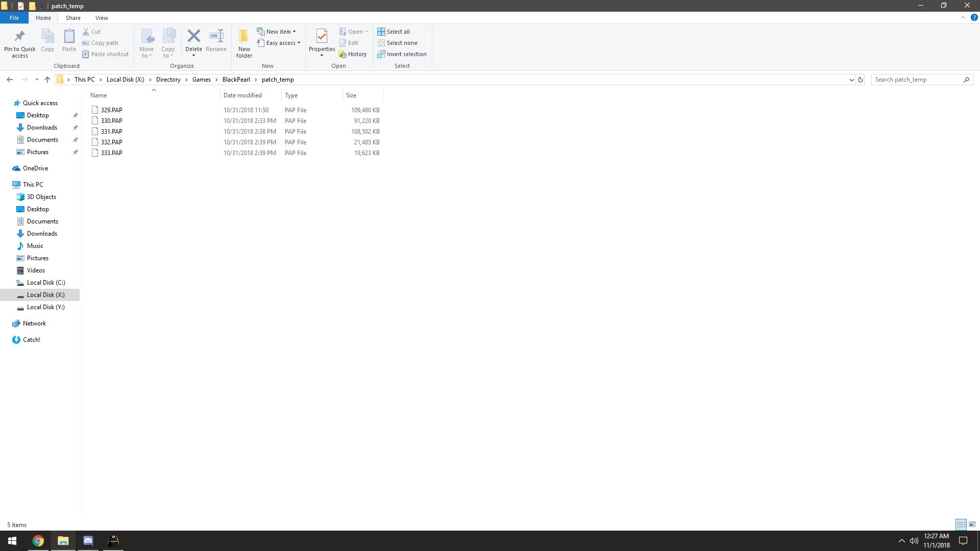Screen dimensions: 980x551
Task: Click the Help question mark icon
Action: pyautogui.click(x=974, y=17)
